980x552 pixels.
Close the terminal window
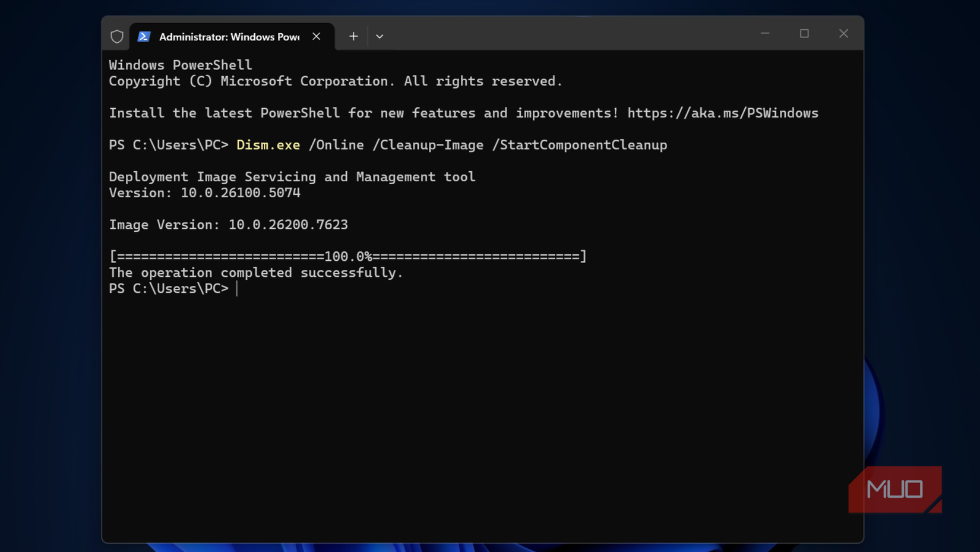tap(843, 34)
